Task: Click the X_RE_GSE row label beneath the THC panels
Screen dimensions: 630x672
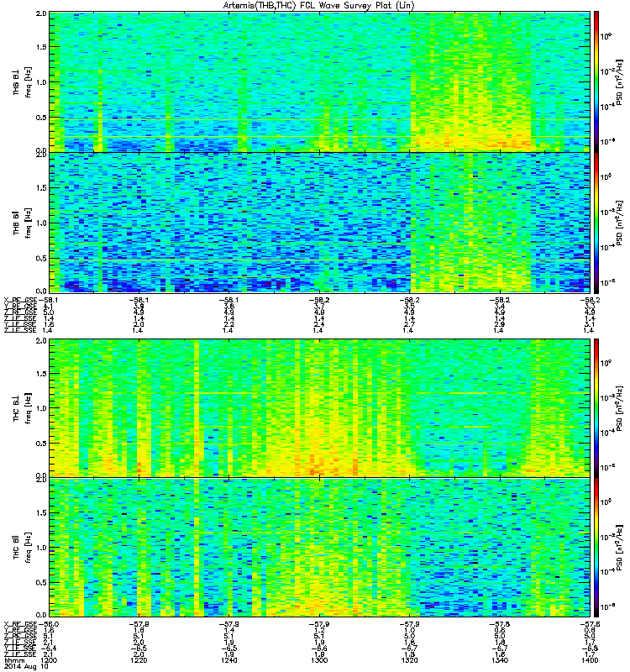Action: [x=20, y=624]
